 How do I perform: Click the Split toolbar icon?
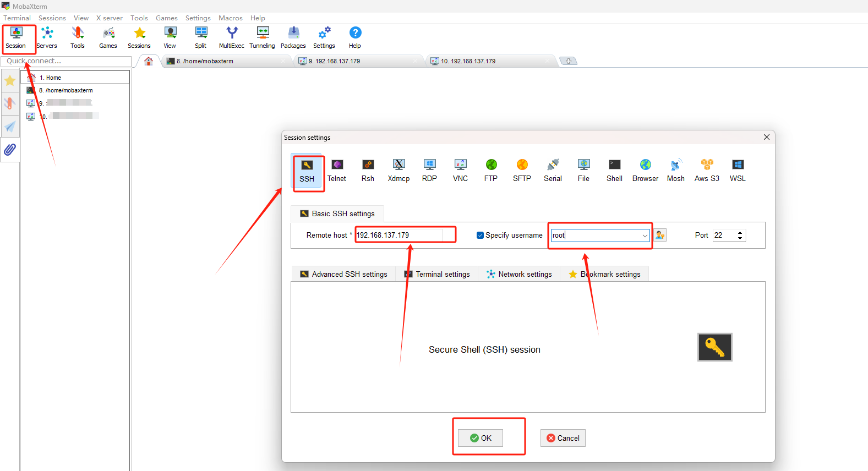[201, 38]
